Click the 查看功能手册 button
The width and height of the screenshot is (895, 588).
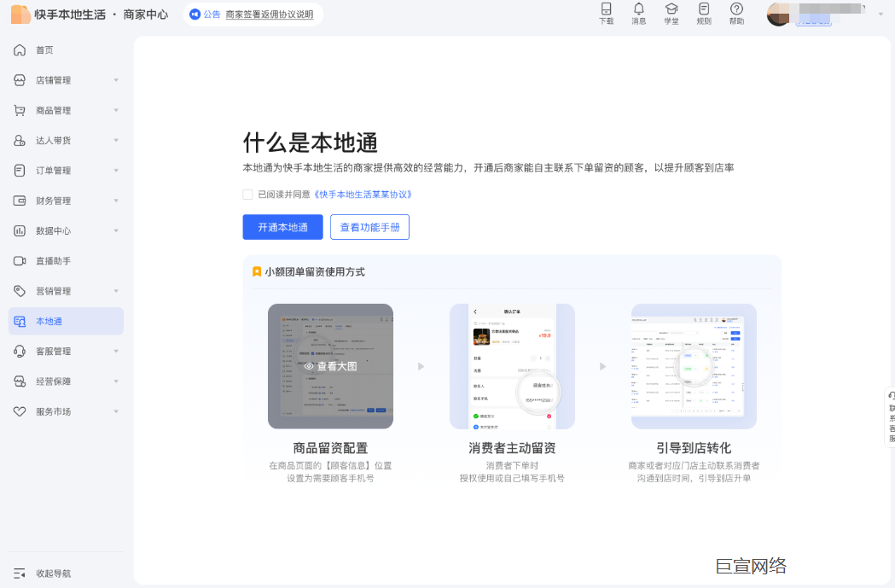coord(369,227)
